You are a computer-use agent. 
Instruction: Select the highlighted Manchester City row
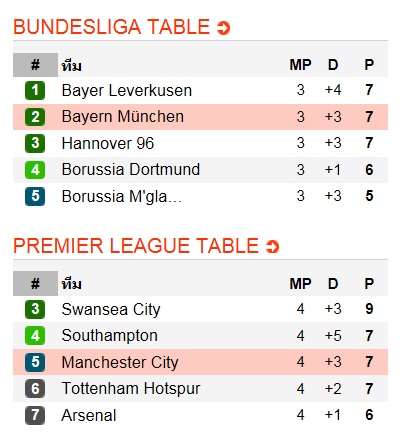(200, 362)
